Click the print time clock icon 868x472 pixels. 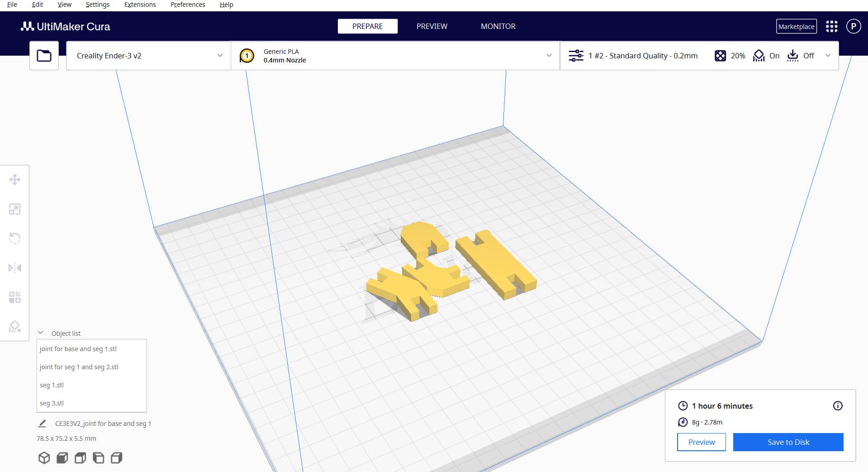[683, 406]
